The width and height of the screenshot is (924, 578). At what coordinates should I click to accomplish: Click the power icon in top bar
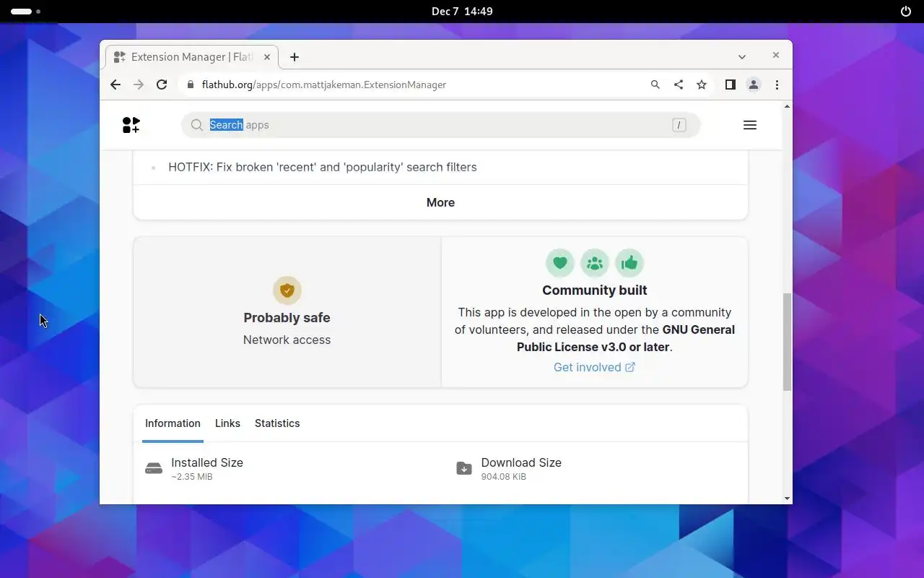906,11
